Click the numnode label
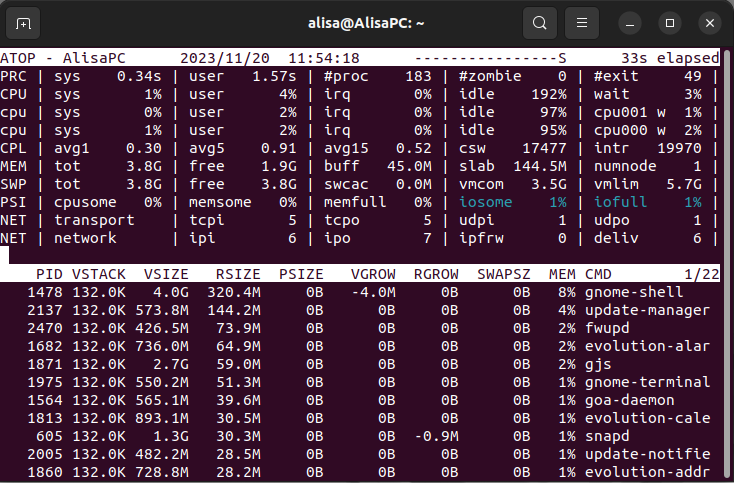 (x=625, y=166)
